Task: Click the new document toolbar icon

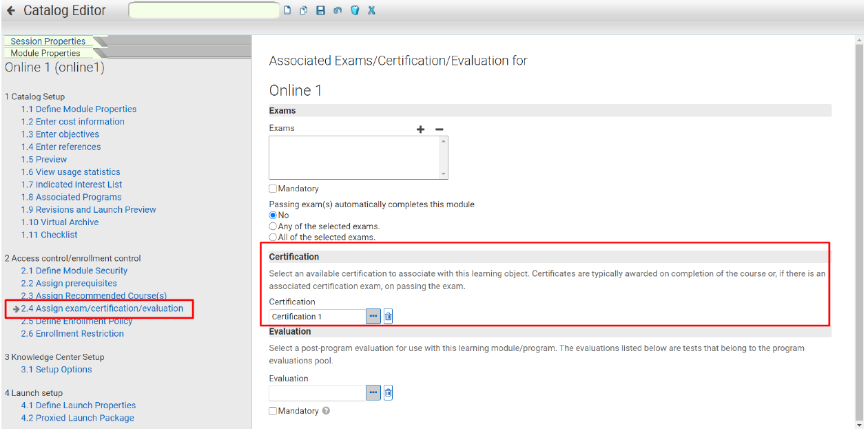Action: 288,10
